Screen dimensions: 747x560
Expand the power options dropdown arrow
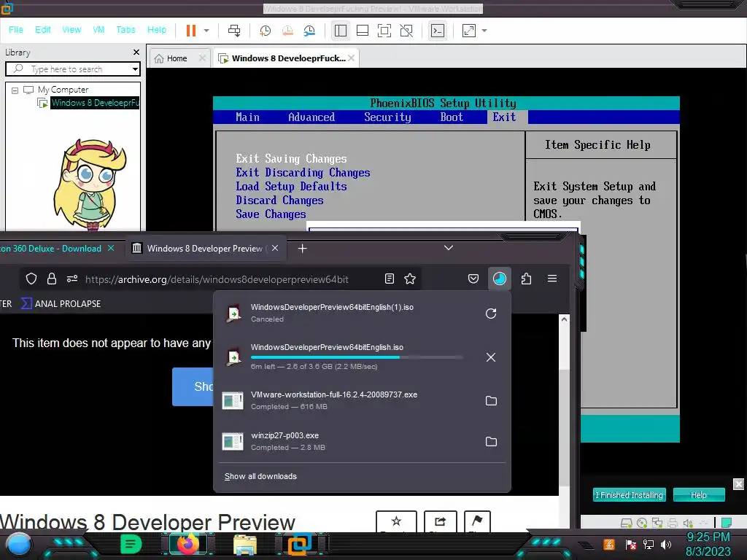206,31
